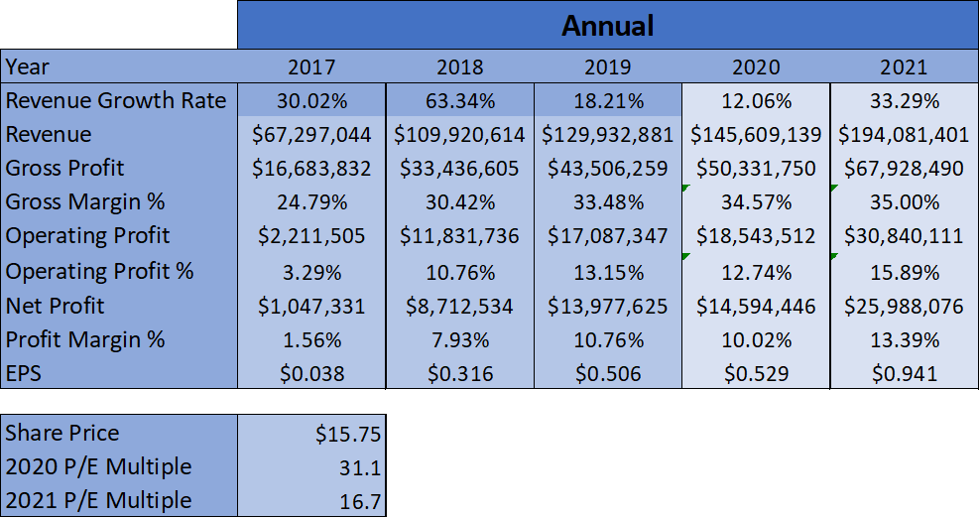Select the 34.57% gross margin cell
The image size is (980, 518).
click(756, 201)
